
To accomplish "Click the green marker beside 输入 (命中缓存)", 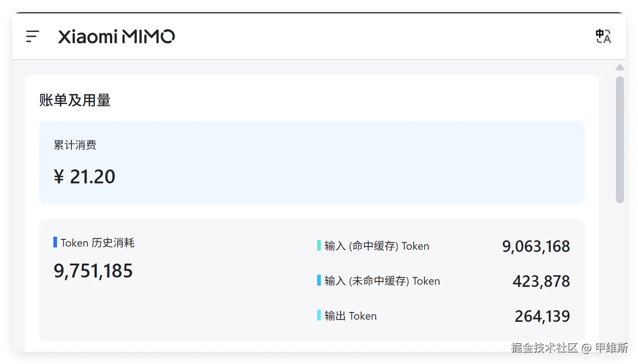I will 319,246.
